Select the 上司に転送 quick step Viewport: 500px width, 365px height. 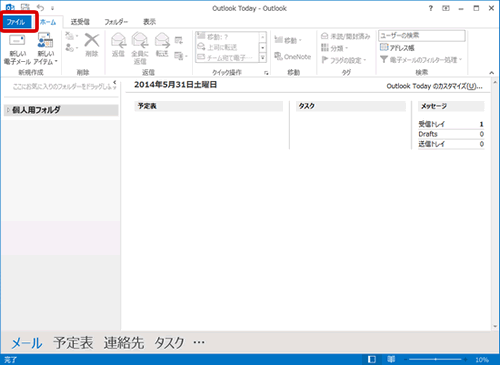click(x=227, y=47)
